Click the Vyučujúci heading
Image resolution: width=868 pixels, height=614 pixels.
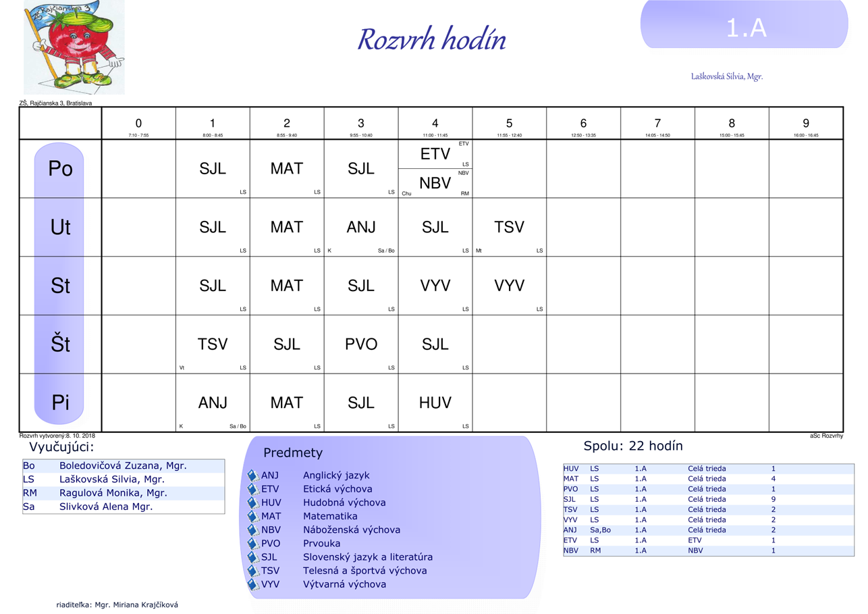[62, 447]
